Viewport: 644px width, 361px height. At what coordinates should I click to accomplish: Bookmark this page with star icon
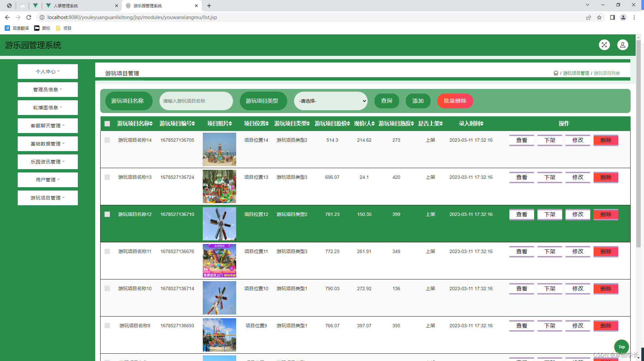click(x=599, y=17)
